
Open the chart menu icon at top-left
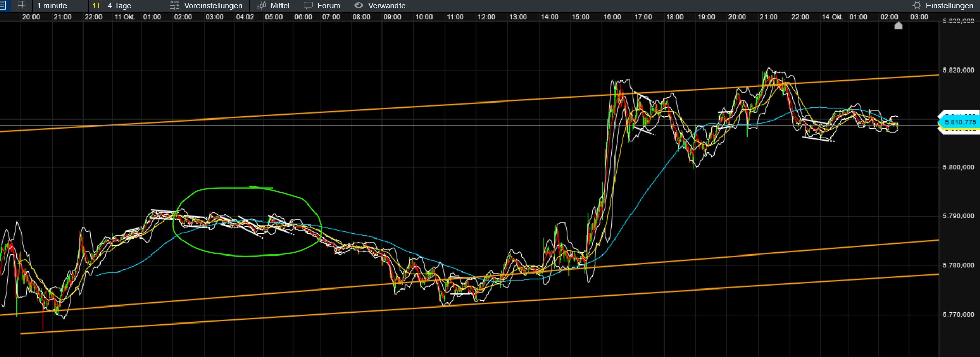coord(2,6)
